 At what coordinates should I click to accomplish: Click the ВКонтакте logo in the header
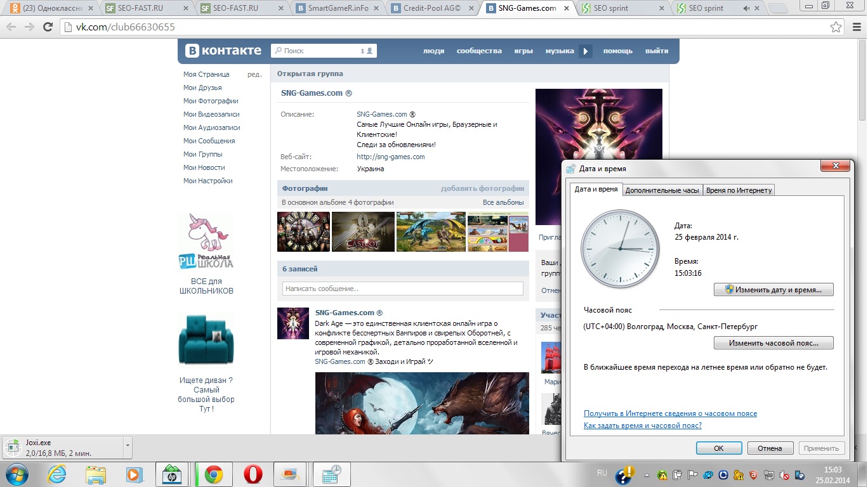pos(223,51)
